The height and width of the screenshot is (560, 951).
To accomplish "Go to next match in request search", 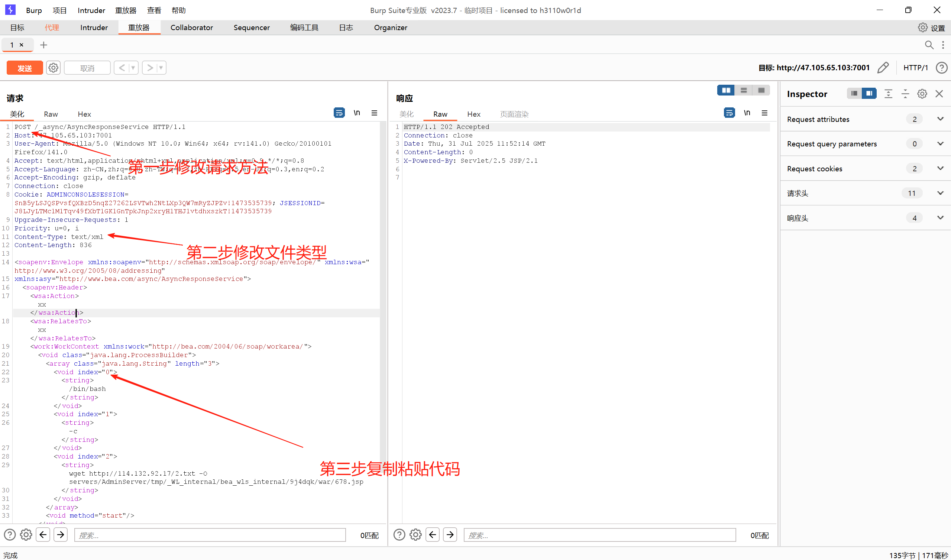I will tap(60, 535).
